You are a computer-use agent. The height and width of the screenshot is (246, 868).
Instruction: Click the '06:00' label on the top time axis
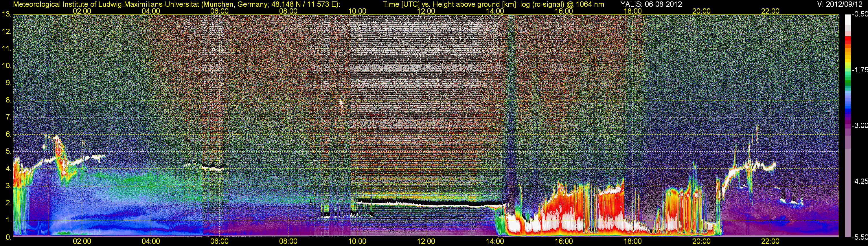(219, 11)
